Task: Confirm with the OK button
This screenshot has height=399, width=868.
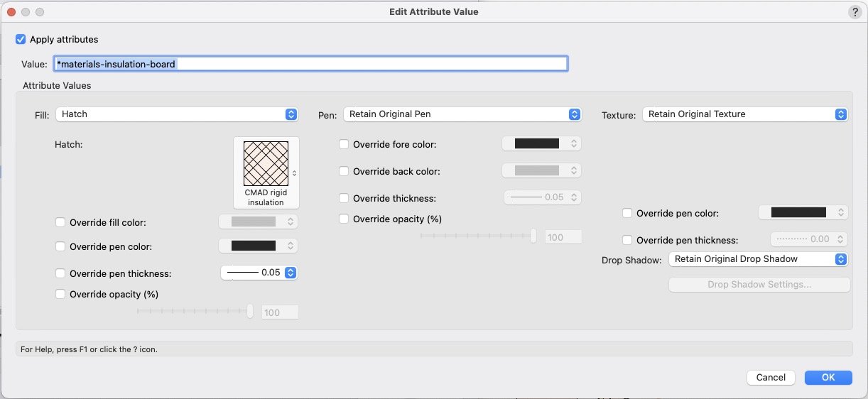Action: [x=828, y=378]
